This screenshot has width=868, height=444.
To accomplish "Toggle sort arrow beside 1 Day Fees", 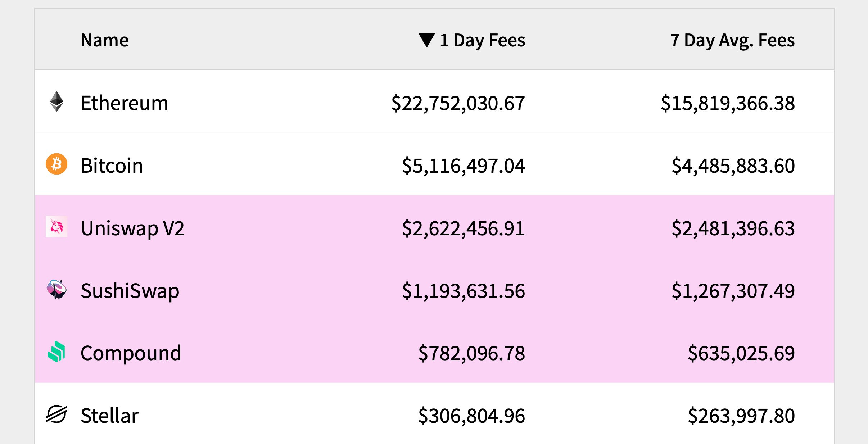I will pyautogui.click(x=427, y=40).
